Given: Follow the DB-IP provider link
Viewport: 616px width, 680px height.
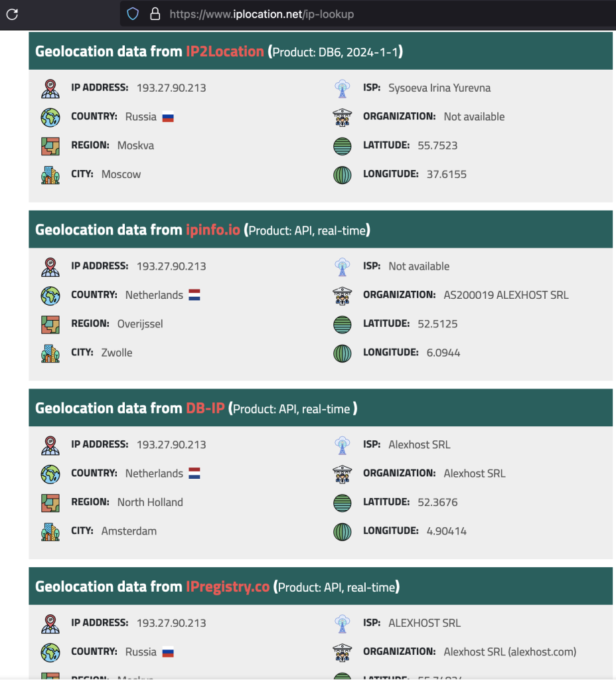Looking at the screenshot, I should pos(205,408).
